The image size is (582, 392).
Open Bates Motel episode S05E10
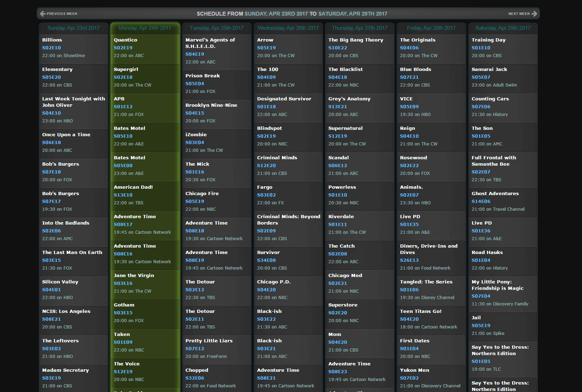coord(123,136)
